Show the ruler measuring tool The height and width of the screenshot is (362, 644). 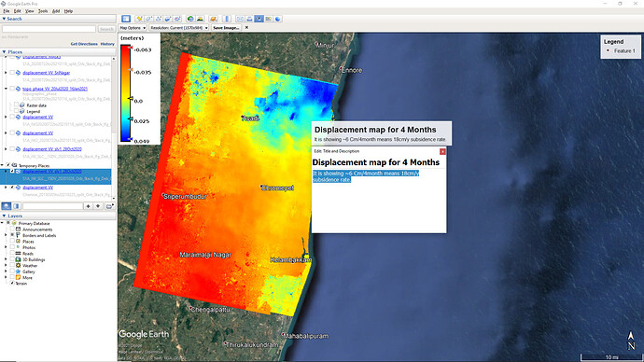pyautogui.click(x=227, y=19)
